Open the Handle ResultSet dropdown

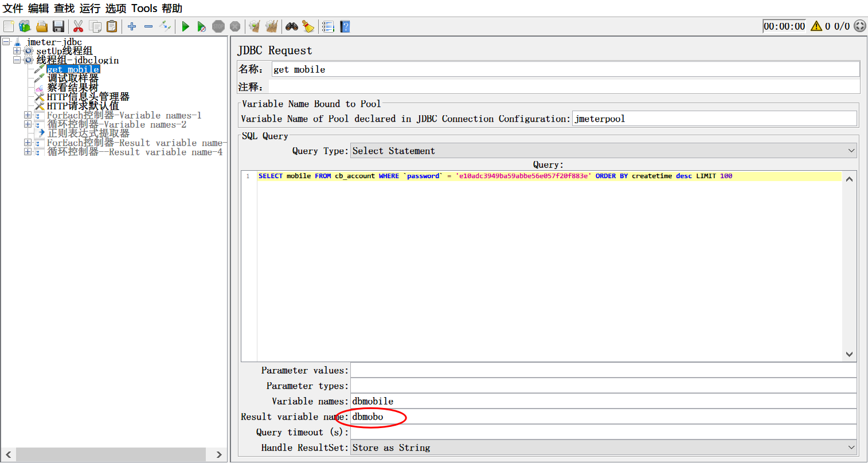(x=603, y=448)
